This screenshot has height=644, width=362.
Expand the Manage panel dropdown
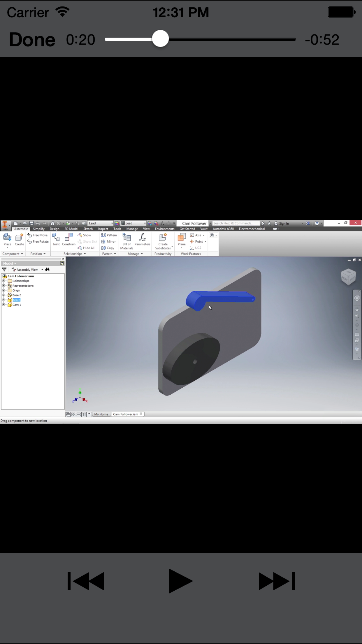pos(135,254)
